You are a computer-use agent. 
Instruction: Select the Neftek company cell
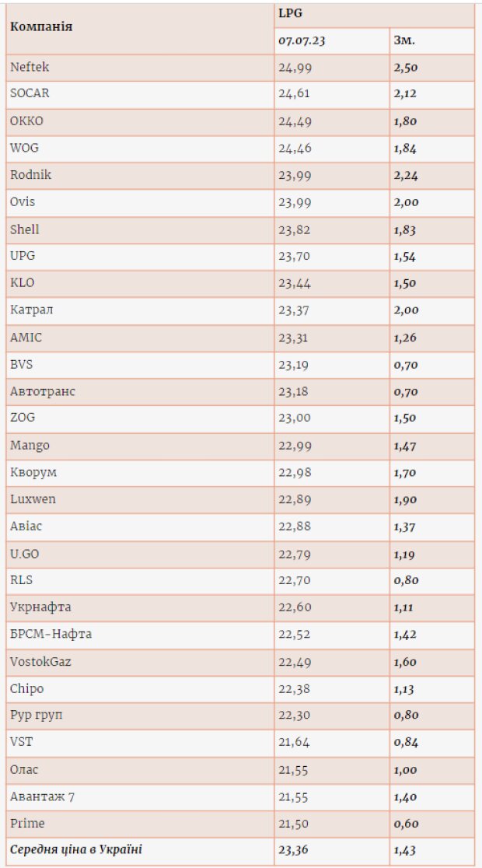[141, 68]
